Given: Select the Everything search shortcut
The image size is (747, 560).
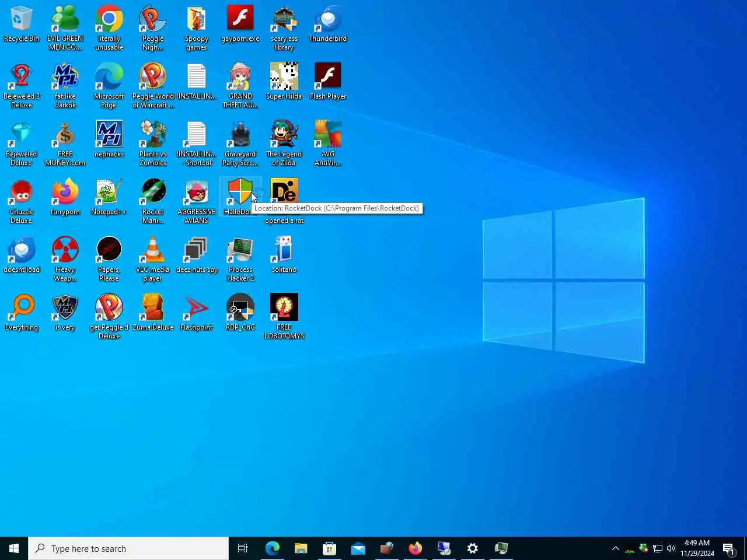Looking at the screenshot, I should click(x=22, y=313).
